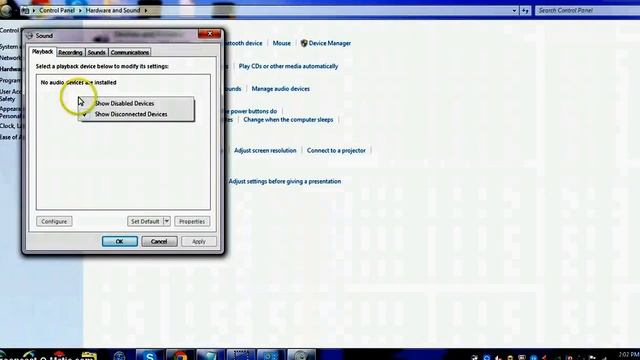This screenshot has width=640, height=360.
Task: Open the Device Manager link
Action: (330, 43)
